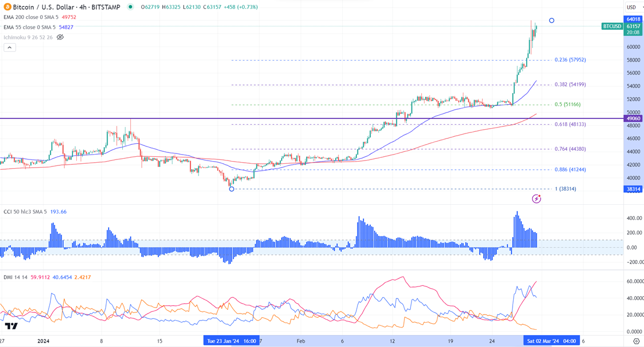Click the 0.886 (41244) Fibonacci label
The image size is (644, 347).
(x=570, y=170)
